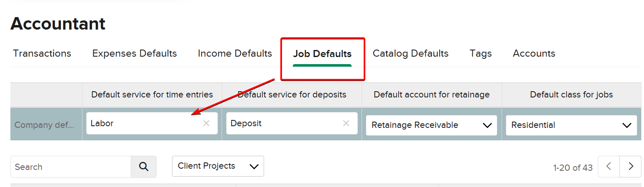Open the Accounts tab
Screen dimensions: 644x187
point(534,54)
